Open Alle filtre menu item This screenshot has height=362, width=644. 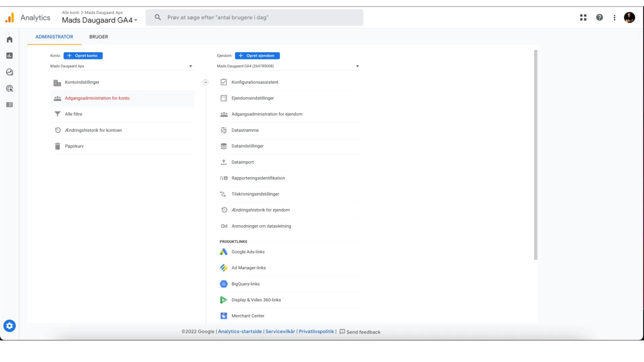click(x=122, y=114)
